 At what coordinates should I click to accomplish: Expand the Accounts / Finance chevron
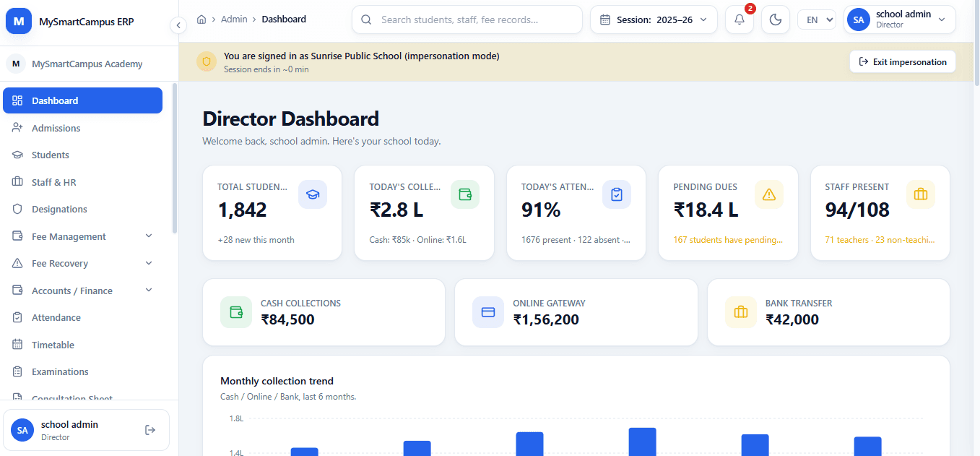149,291
